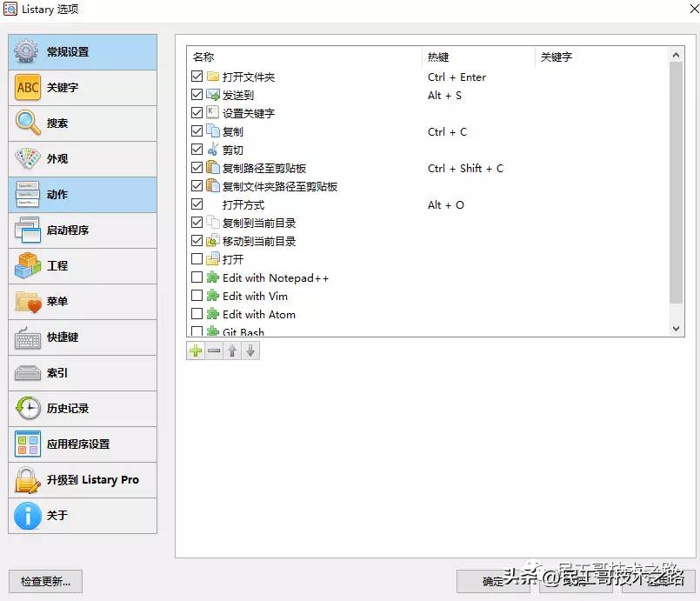Click the puzzle icon beside Edit with Vim
Screen dimensions: 700x601
213,296
